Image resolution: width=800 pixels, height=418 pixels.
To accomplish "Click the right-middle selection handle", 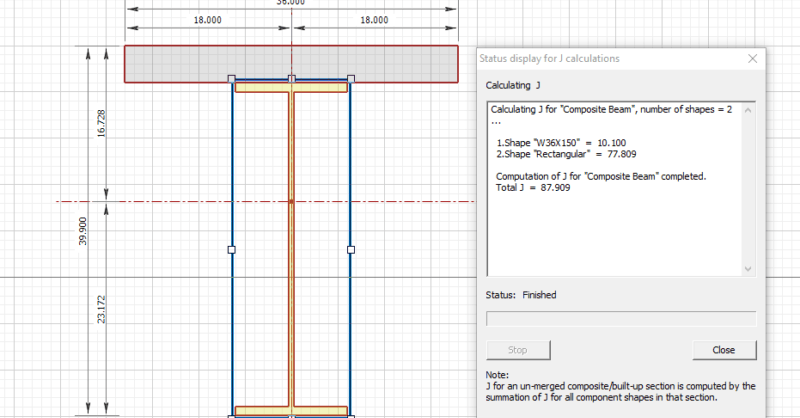I will pos(350,249).
